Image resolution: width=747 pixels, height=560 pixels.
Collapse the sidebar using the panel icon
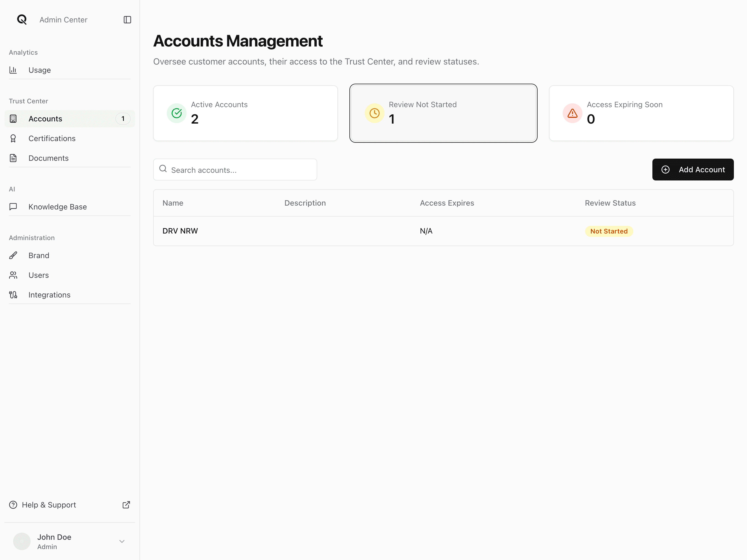point(127,20)
